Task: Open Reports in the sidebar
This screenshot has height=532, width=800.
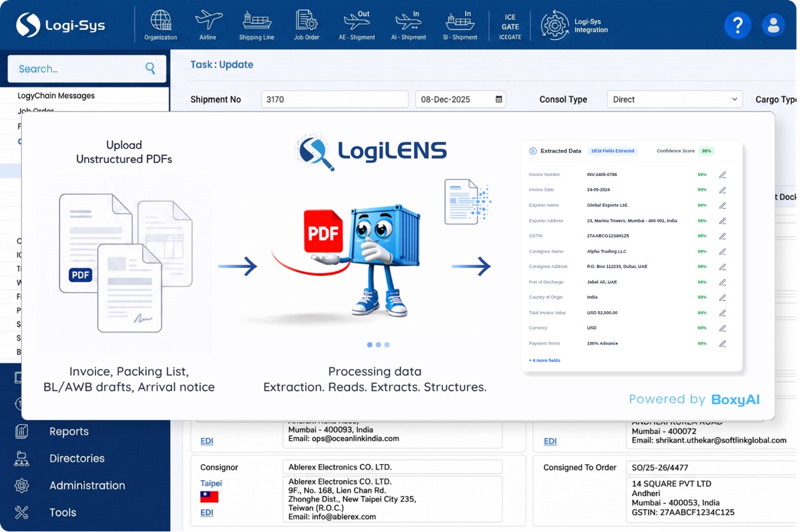Action: point(69,431)
